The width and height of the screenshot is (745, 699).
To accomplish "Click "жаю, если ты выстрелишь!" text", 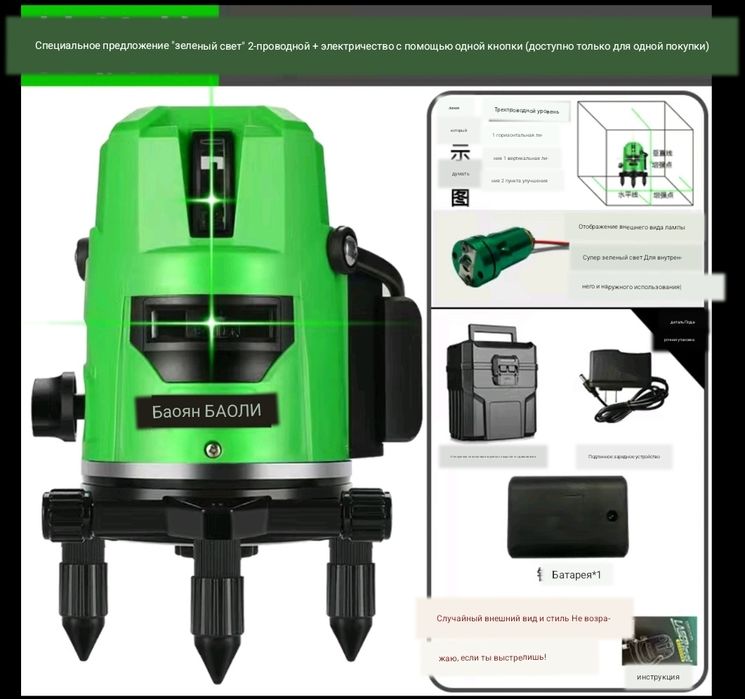I will click(492, 658).
